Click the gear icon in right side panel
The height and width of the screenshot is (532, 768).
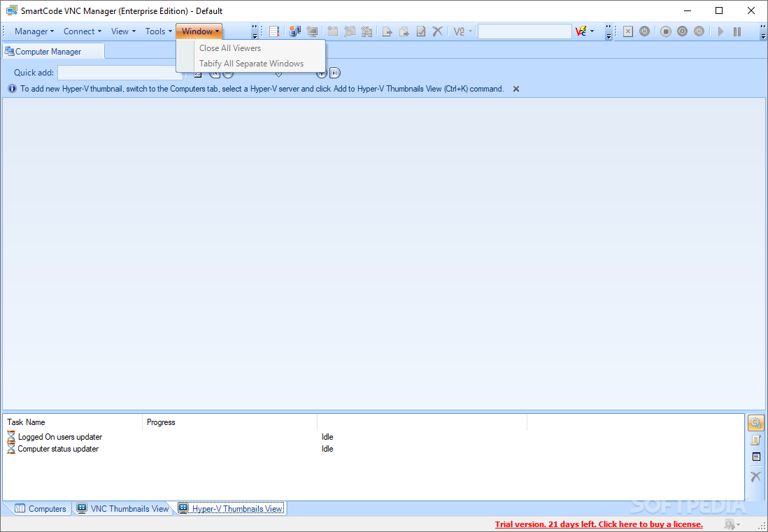tap(756, 423)
